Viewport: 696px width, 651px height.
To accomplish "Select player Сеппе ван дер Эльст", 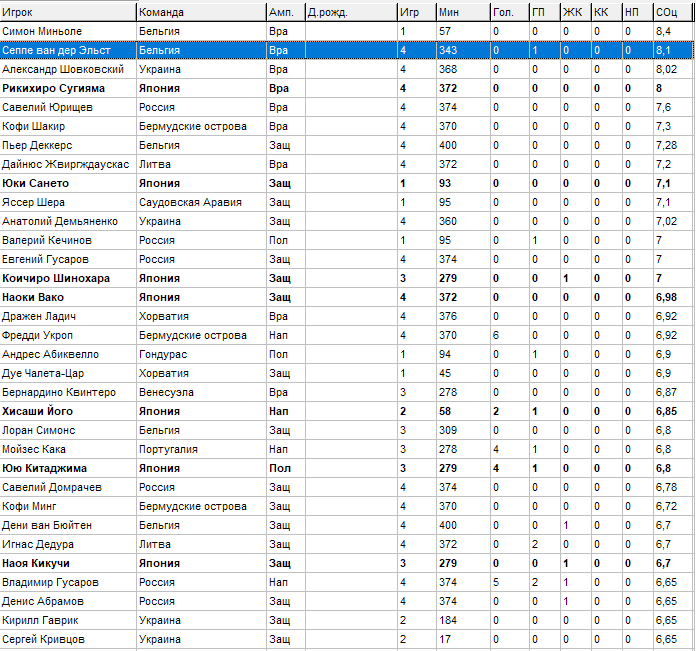I will (56, 50).
